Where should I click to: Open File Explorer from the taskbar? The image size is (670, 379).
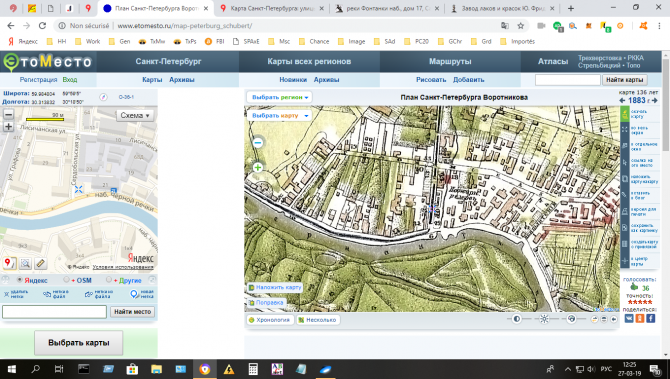(156, 369)
